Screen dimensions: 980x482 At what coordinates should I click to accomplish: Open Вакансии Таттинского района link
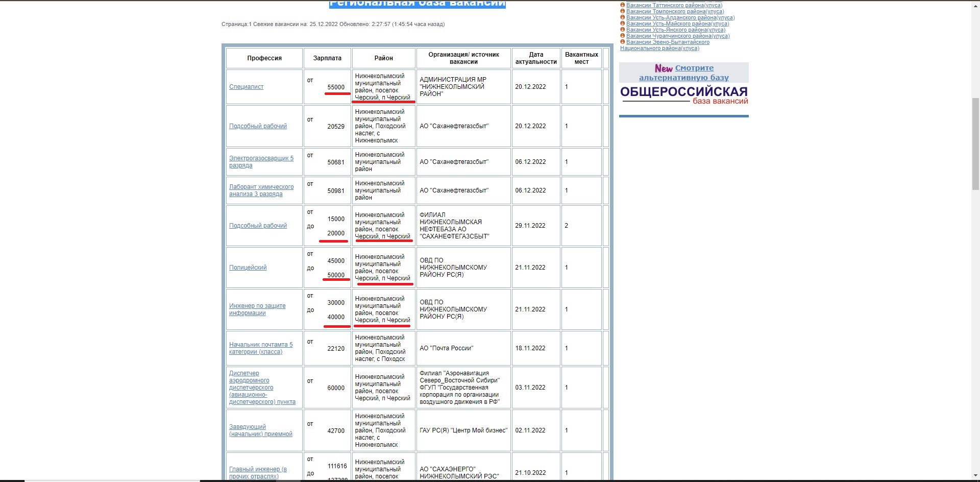pyautogui.click(x=674, y=5)
